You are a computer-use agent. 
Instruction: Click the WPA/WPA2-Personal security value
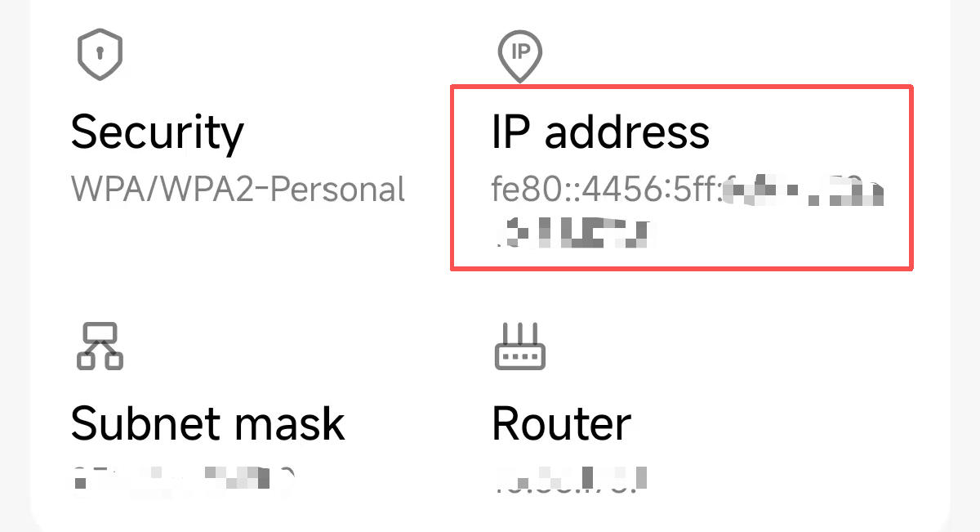(239, 189)
